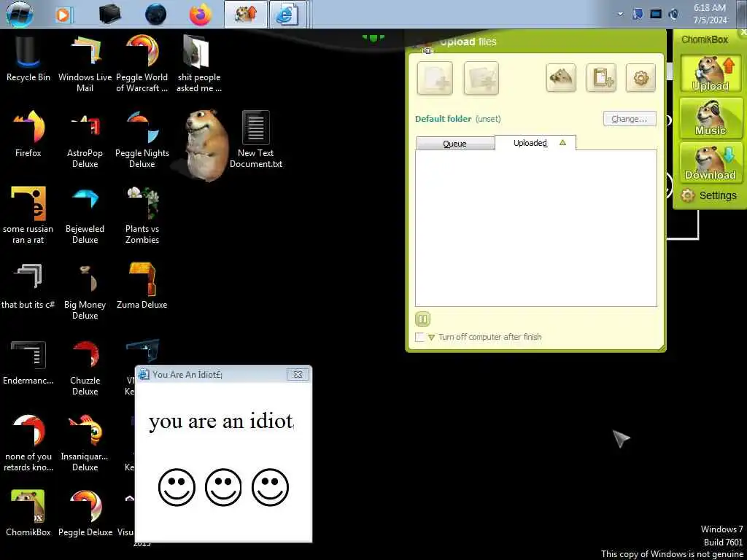Image resolution: width=747 pixels, height=560 pixels.
Task: Select New Text Document.txt on desktop
Action: (256, 139)
